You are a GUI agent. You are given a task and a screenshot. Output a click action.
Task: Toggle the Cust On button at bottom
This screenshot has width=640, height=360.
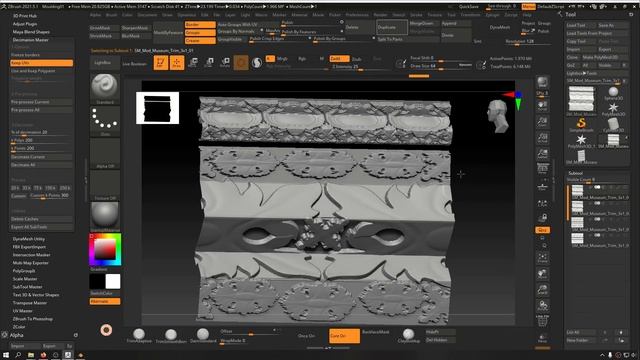pyautogui.click(x=344, y=336)
